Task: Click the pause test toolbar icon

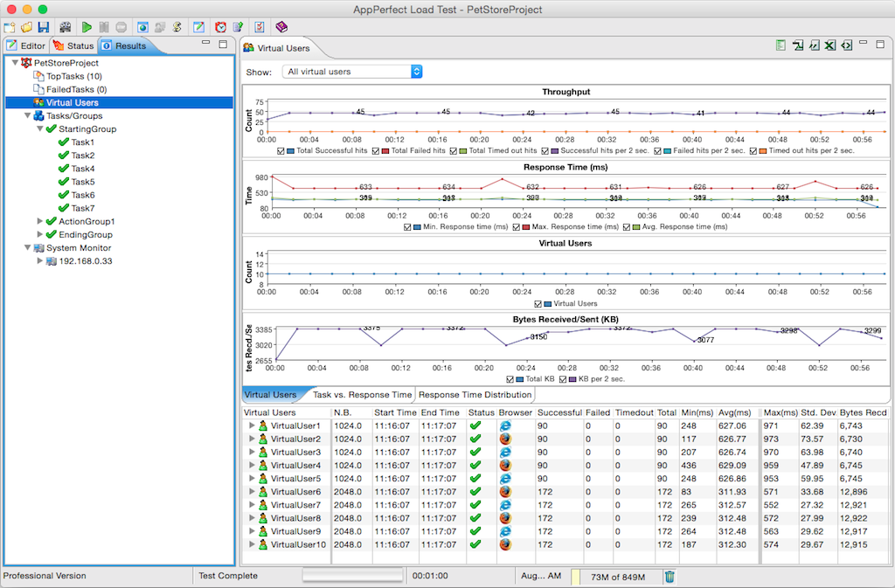Action: (104, 27)
